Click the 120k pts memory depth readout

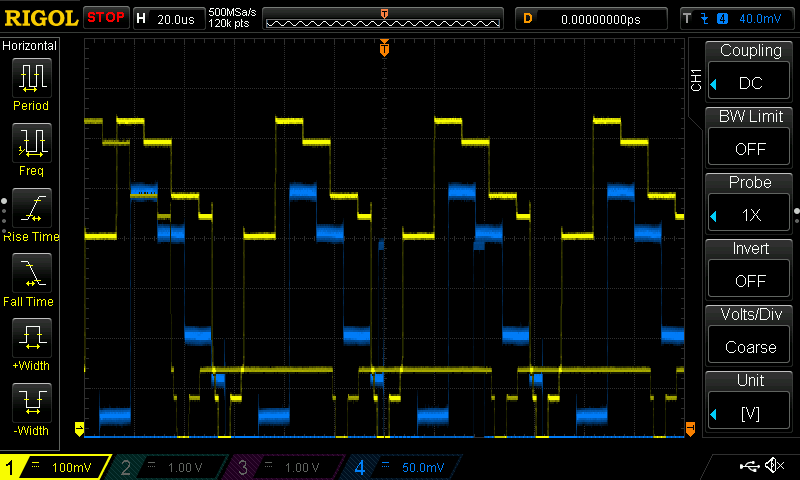(x=229, y=23)
